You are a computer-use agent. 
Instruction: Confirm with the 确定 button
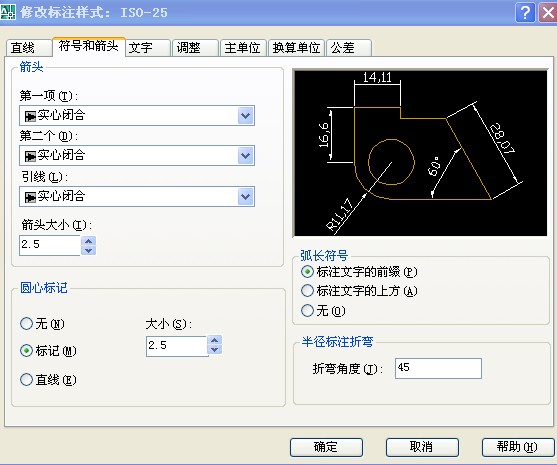[x=326, y=447]
